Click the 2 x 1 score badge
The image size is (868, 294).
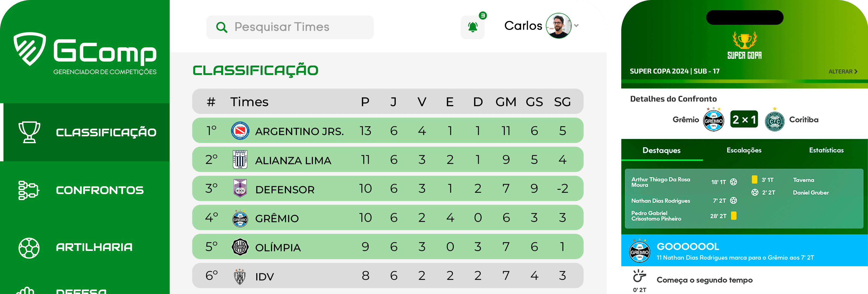click(744, 119)
